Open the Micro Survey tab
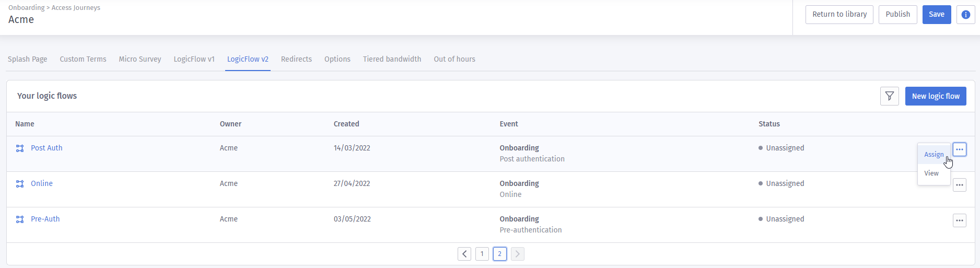 point(139,59)
